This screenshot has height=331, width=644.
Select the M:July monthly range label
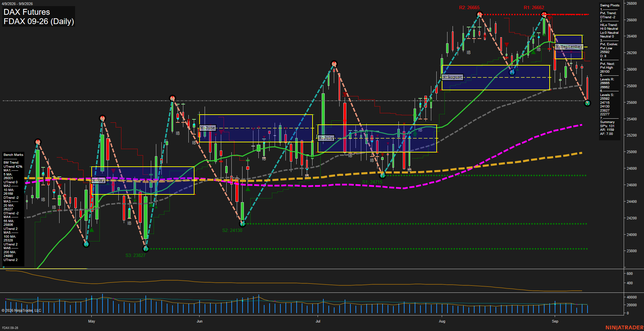[326, 138]
